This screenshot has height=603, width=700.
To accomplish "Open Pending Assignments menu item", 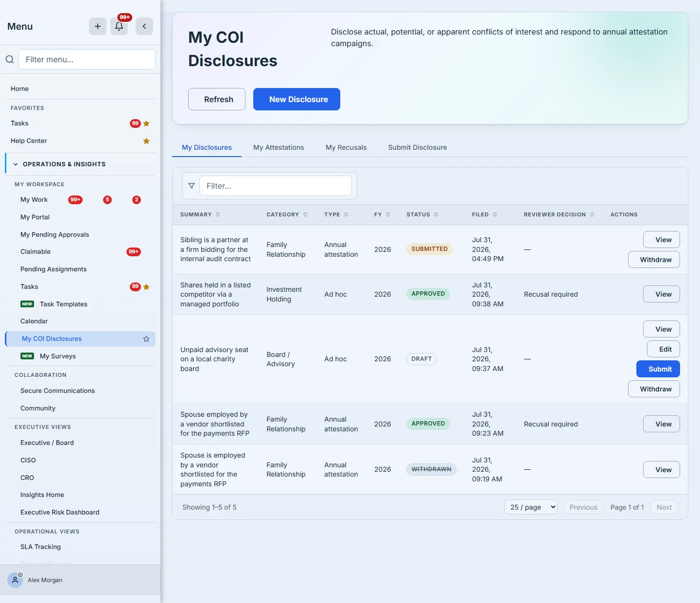I will 80,269.
